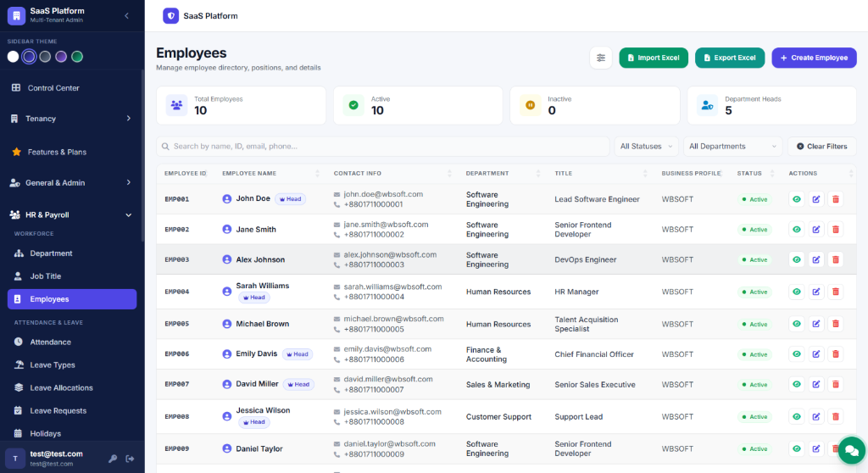868x473 pixels.
Task: Choose the green sidebar theme swatch
Action: pyautogui.click(x=77, y=57)
